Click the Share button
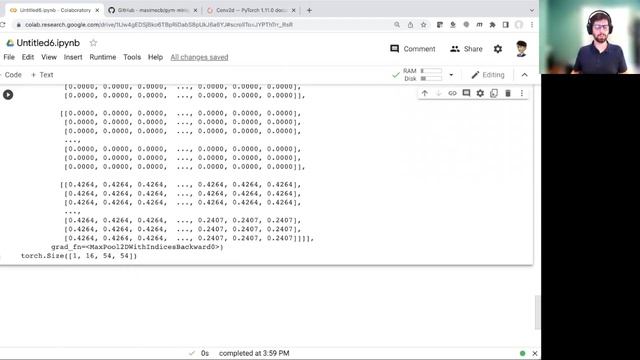640x360 pixels. (x=466, y=49)
